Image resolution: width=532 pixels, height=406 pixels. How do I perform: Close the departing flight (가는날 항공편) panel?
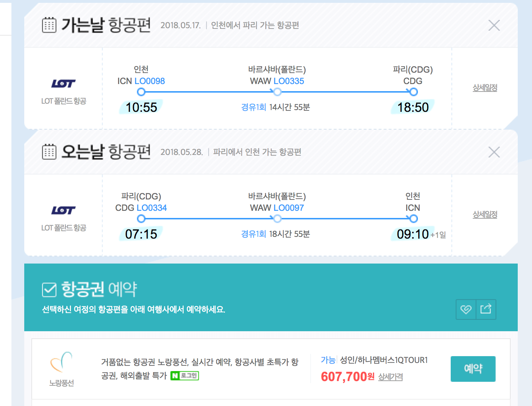(x=494, y=25)
